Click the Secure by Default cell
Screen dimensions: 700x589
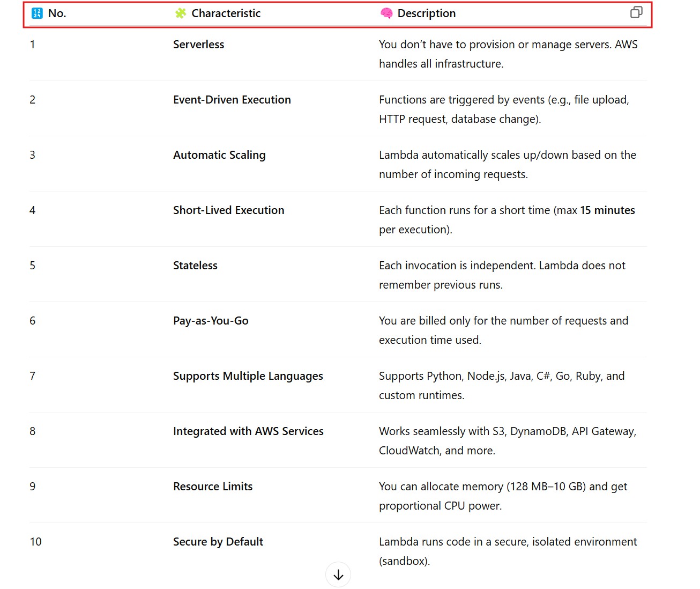point(218,542)
